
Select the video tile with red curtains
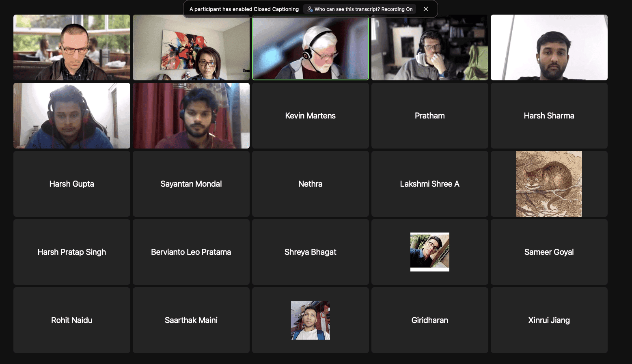tap(191, 116)
